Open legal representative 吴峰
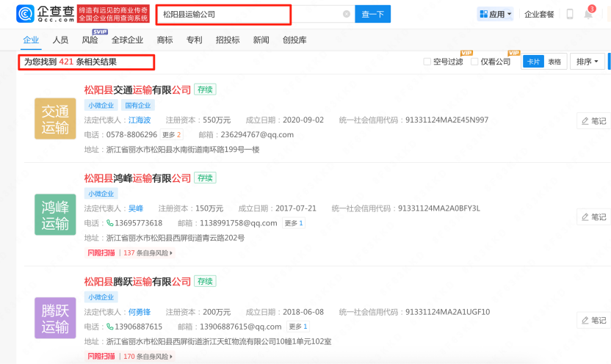The width and height of the screenshot is (611, 364). [136, 208]
